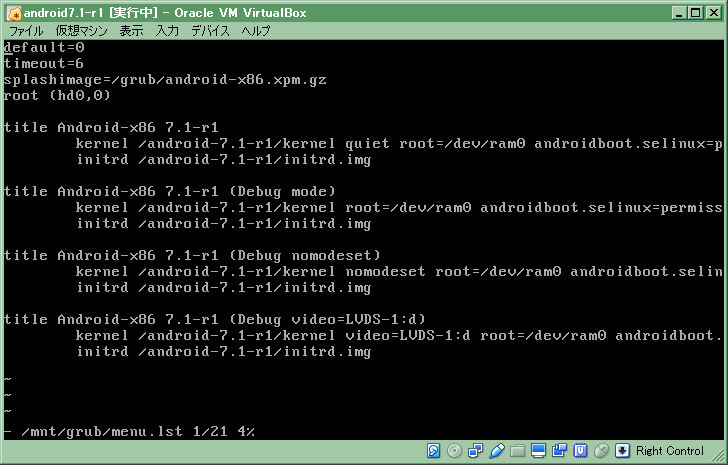
Task: Open the shared folders status icon
Action: coord(517,450)
